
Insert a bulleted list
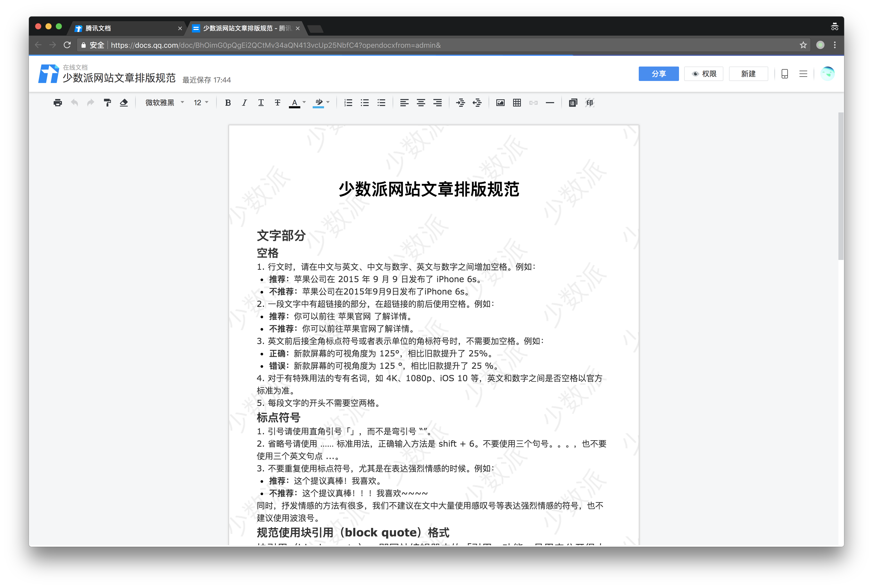coord(365,103)
